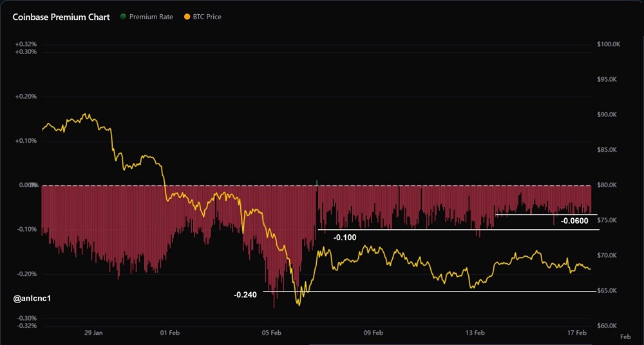Click the -0.100 annotation value

coord(345,237)
